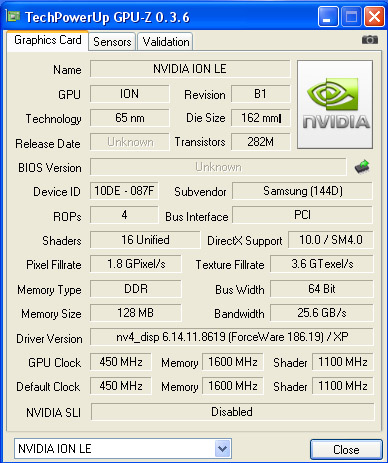Click the "Driver Version" label
Screen dimensions: 388x463
click(x=49, y=339)
